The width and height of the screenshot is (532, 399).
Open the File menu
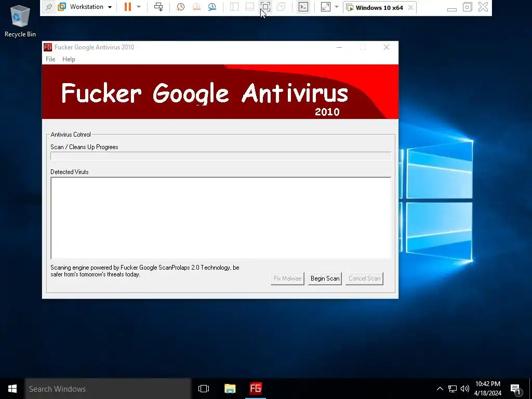(50, 59)
